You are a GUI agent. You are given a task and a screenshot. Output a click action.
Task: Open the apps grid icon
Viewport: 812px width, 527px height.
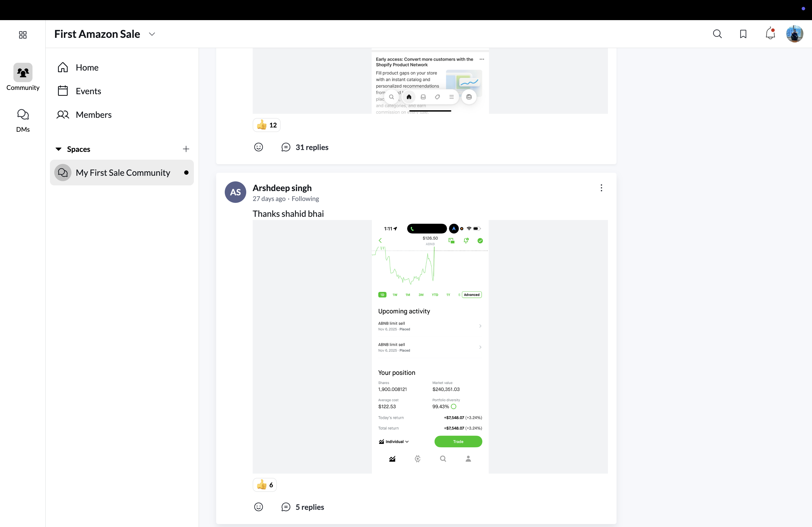23,35
